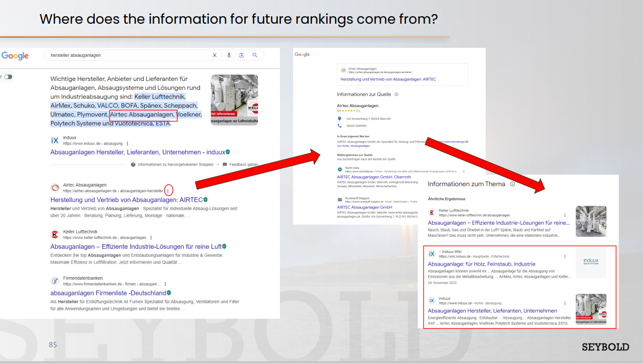
Task: Click the '24. November 2023' date text
Action: [x=442, y=283]
